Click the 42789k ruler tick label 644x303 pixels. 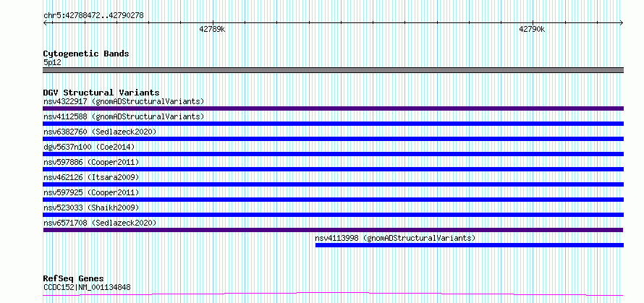[x=212, y=29]
